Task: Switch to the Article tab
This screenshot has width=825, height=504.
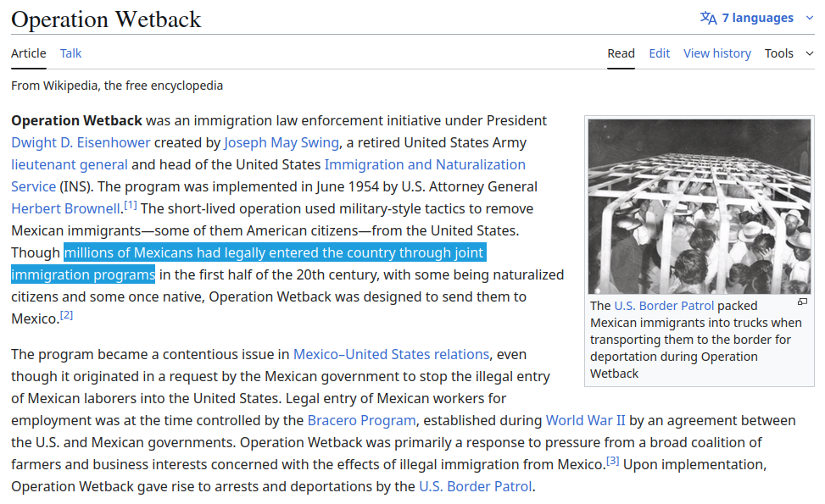Action: click(29, 53)
